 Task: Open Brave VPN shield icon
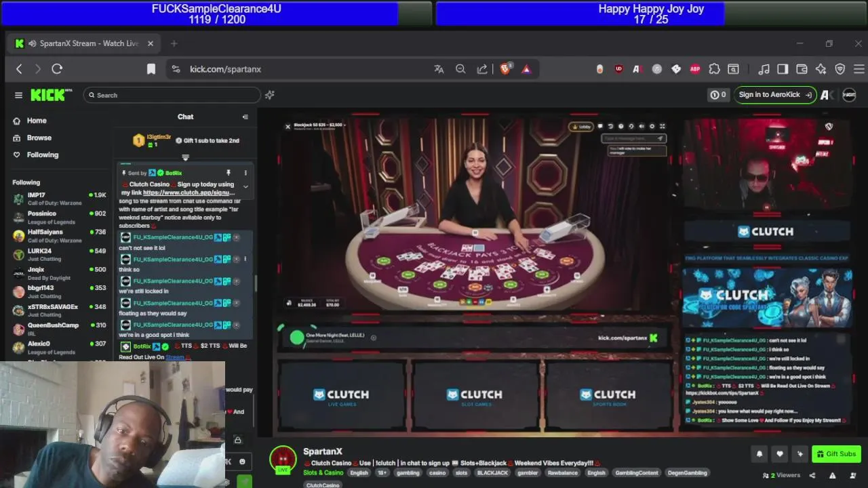tap(840, 69)
